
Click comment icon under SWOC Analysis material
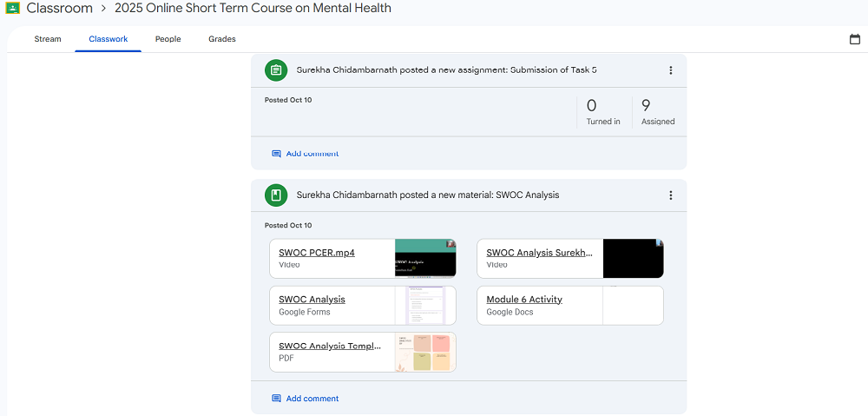[276, 399]
